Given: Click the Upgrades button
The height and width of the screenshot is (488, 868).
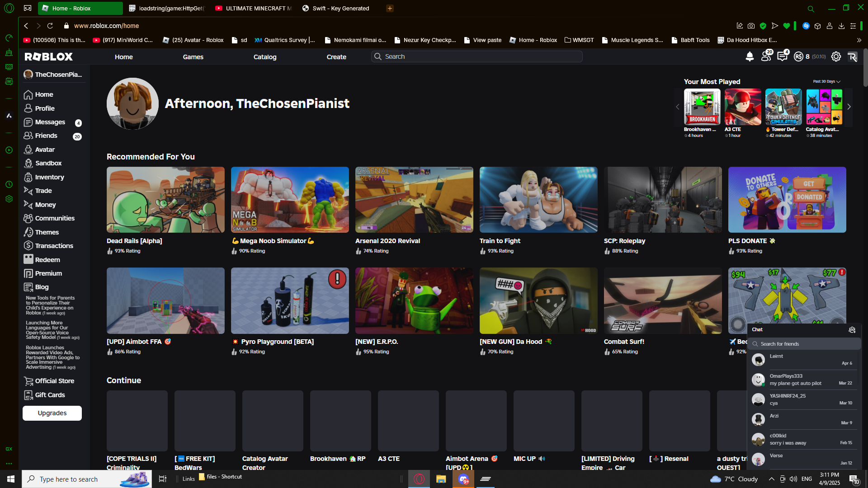Looking at the screenshot, I should point(52,413).
